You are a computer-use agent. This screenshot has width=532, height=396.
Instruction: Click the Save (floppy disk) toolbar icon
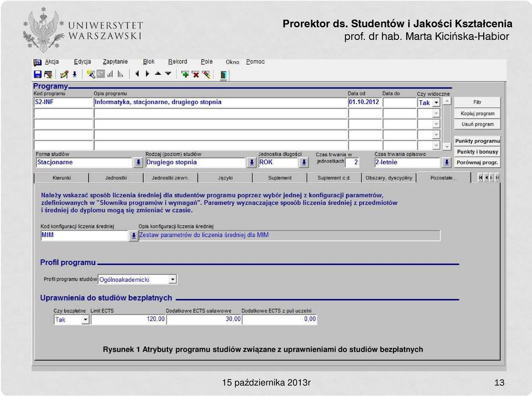point(38,74)
